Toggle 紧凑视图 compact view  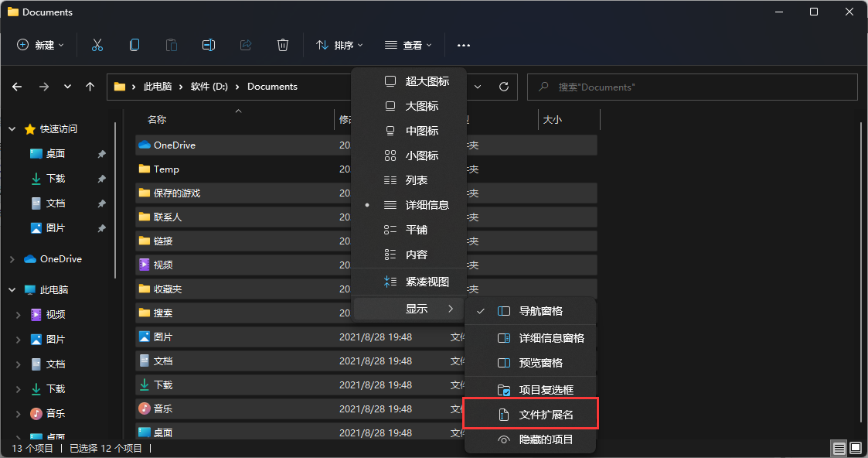pos(409,282)
